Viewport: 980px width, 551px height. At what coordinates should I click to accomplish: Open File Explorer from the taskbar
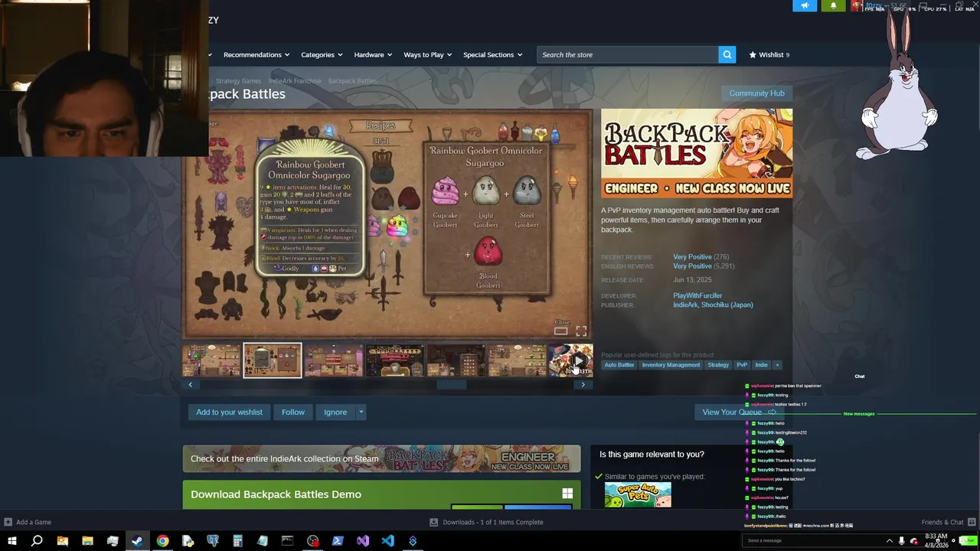point(87,541)
